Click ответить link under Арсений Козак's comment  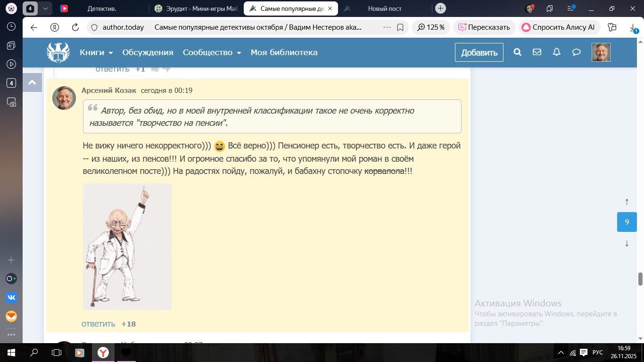click(98, 324)
